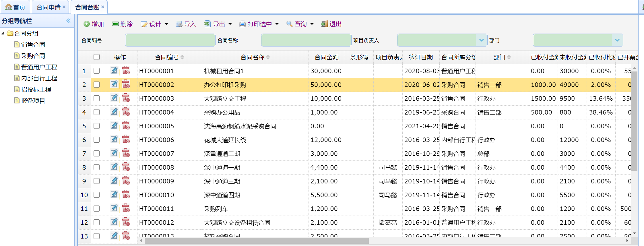Click the 部门 column header
This screenshot has width=644, height=246.
click(502, 57)
